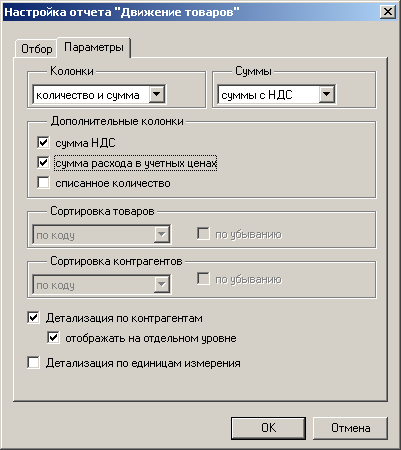Screen dimensions: 401x450
Task: Toggle 'отображать на отдельном уровне' checkbox
Action: 53,338
